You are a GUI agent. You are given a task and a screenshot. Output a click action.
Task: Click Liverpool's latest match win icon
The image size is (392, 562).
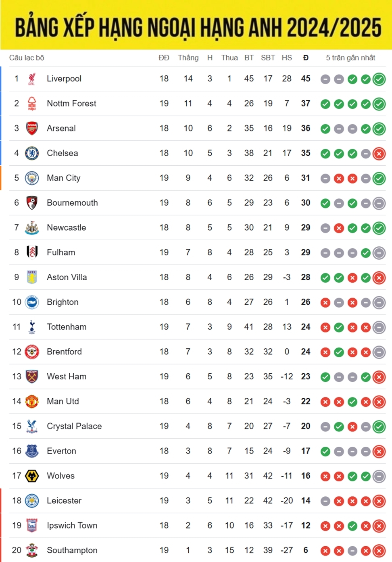click(x=379, y=79)
